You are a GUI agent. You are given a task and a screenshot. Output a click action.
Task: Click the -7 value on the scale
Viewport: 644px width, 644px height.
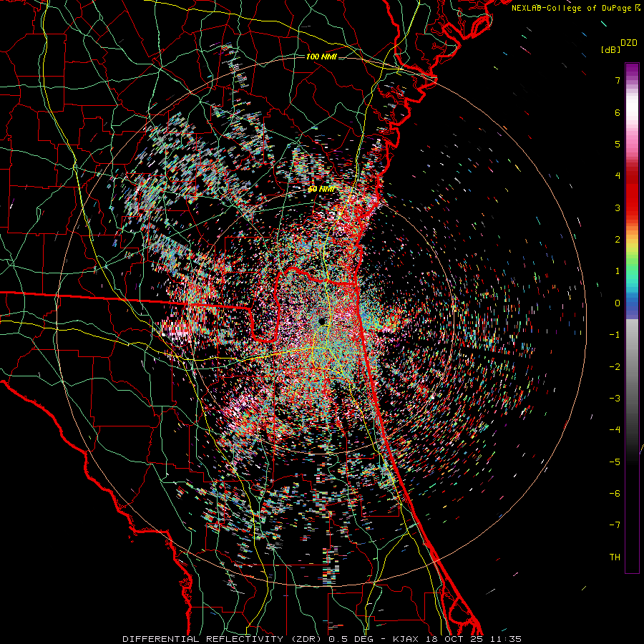pos(615,525)
